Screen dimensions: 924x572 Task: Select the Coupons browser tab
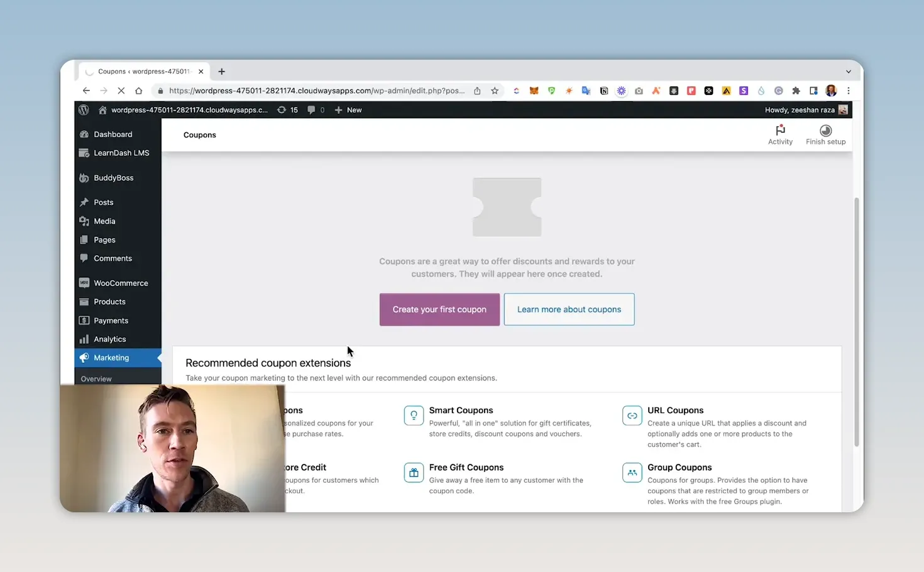pos(145,72)
